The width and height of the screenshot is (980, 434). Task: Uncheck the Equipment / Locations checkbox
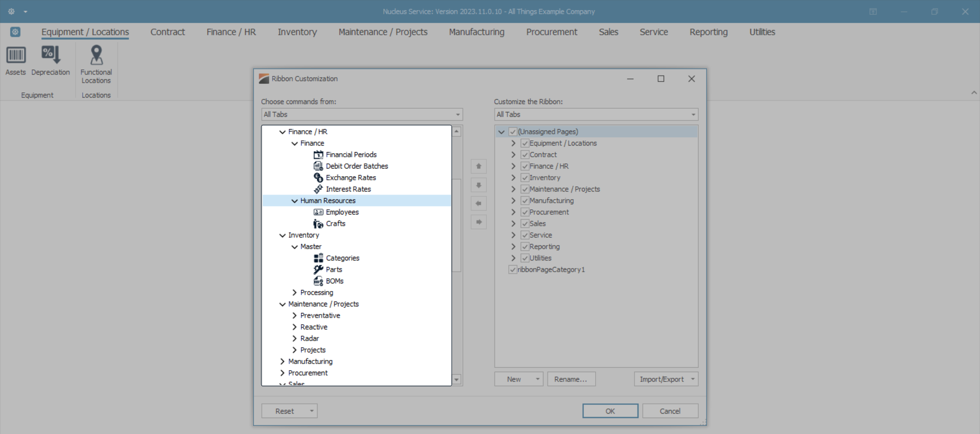[525, 143]
